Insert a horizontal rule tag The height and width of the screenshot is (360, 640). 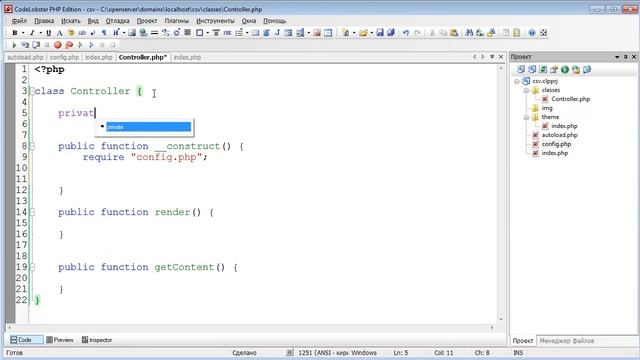click(154, 33)
